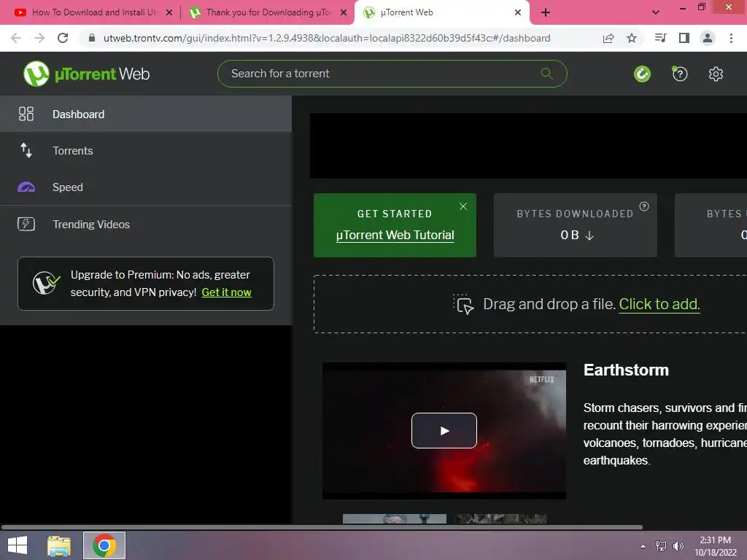747x560 pixels.
Task: Click the taskbar clock 2:31 PM
Action: tap(715, 540)
